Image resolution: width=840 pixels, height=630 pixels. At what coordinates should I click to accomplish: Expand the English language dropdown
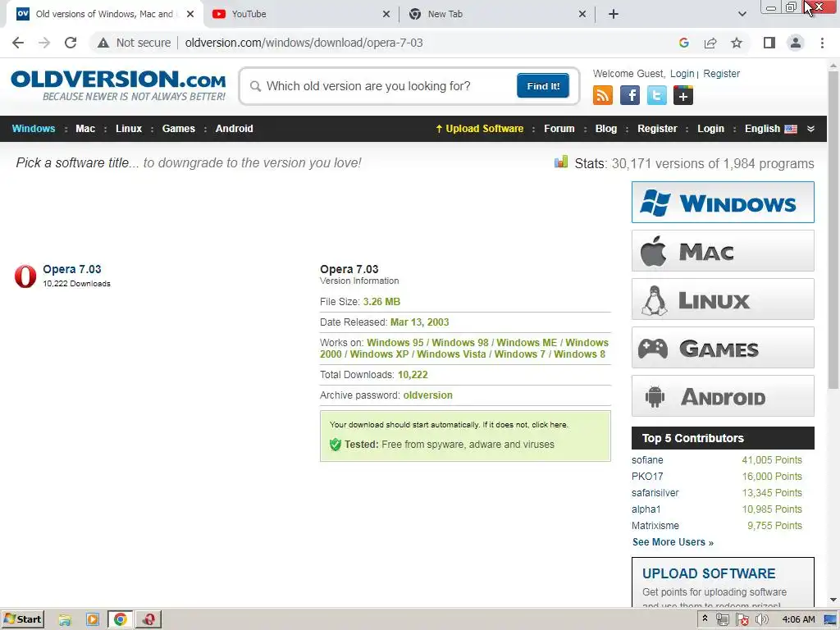click(770, 129)
